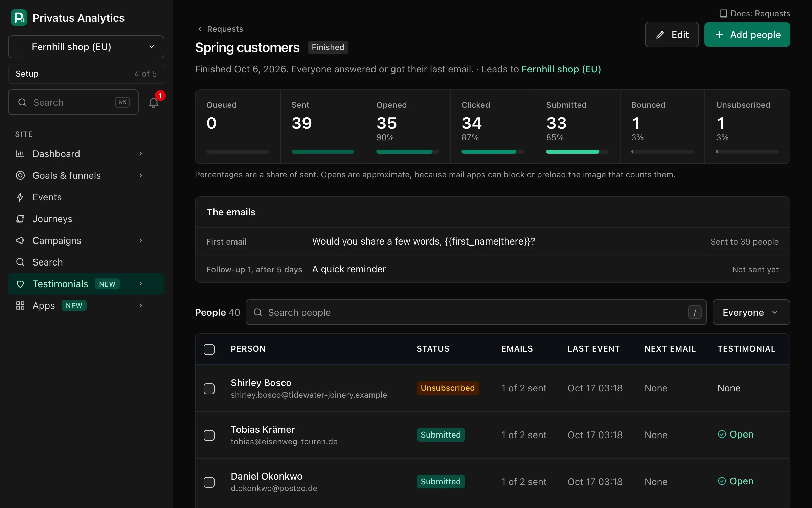The height and width of the screenshot is (508, 812).
Task: Select Testimonials in the sidebar
Action: 86,284
